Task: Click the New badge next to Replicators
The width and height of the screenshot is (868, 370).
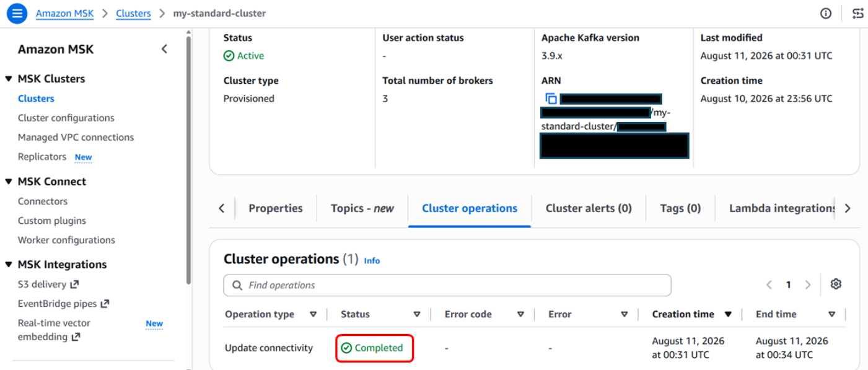Action: pyautogui.click(x=84, y=157)
